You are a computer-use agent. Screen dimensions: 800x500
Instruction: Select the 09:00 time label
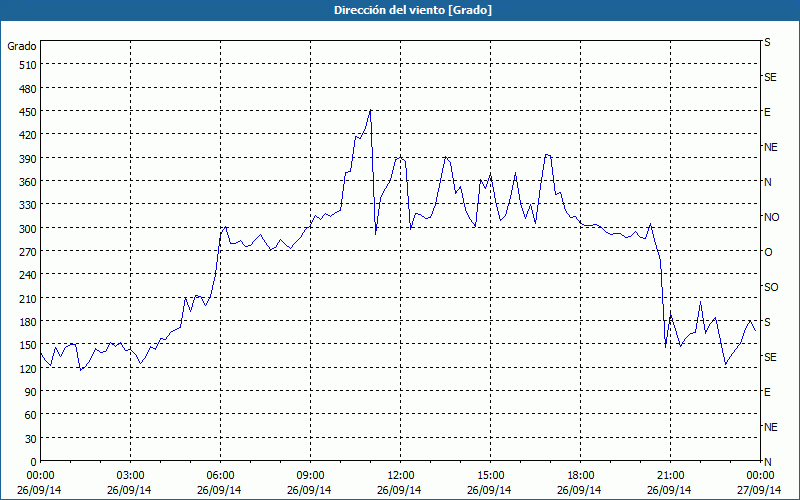point(310,476)
